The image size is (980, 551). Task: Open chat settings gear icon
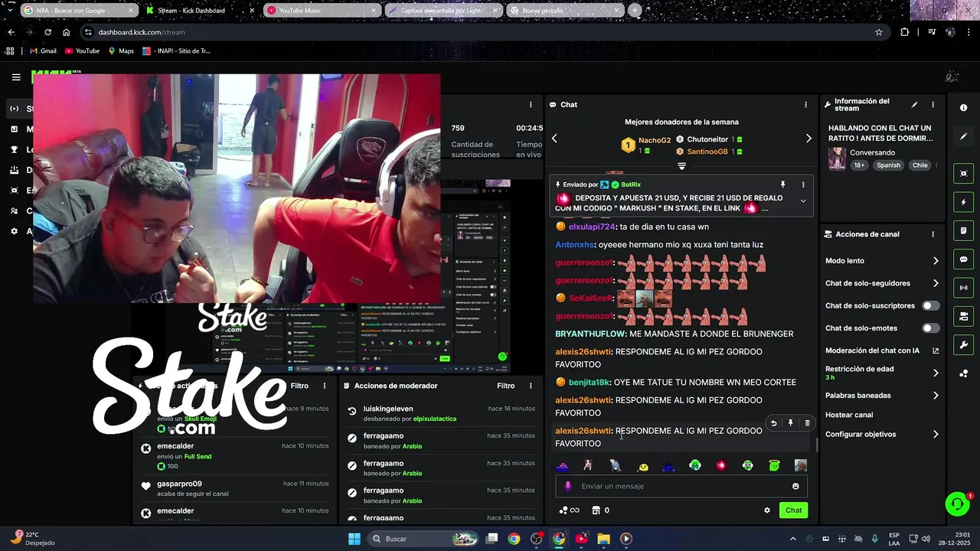coord(766,510)
